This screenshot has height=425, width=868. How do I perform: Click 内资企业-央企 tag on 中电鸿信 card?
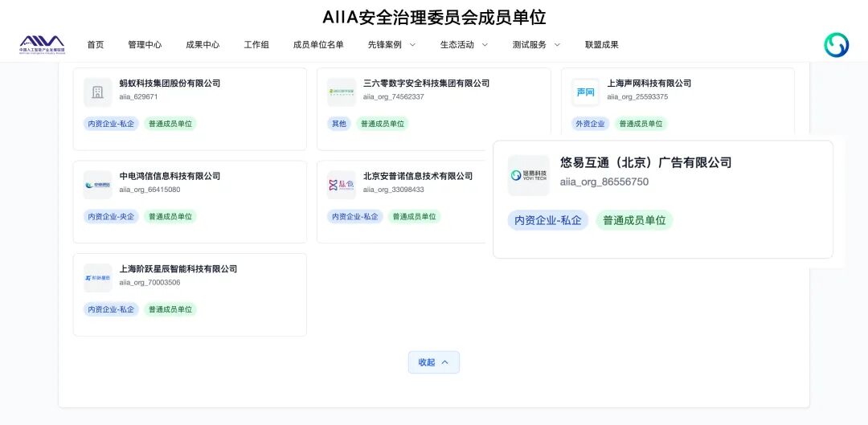click(x=111, y=216)
